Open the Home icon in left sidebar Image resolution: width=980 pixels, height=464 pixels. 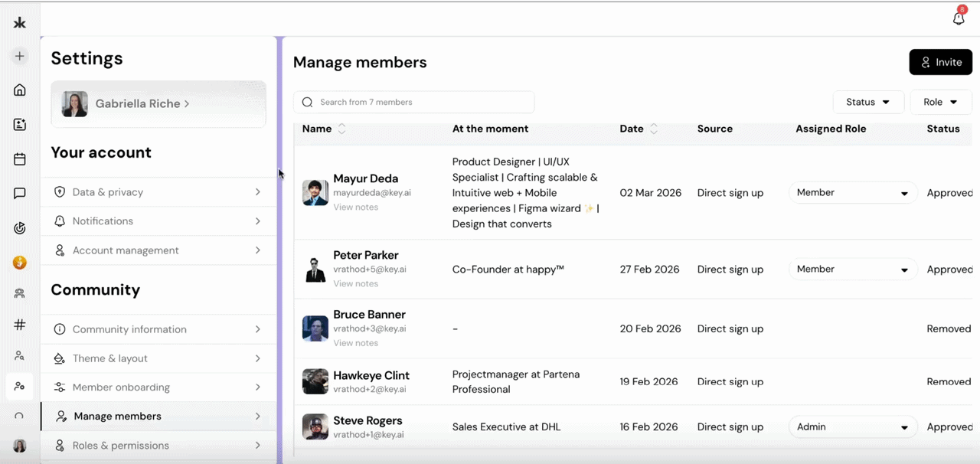point(19,90)
